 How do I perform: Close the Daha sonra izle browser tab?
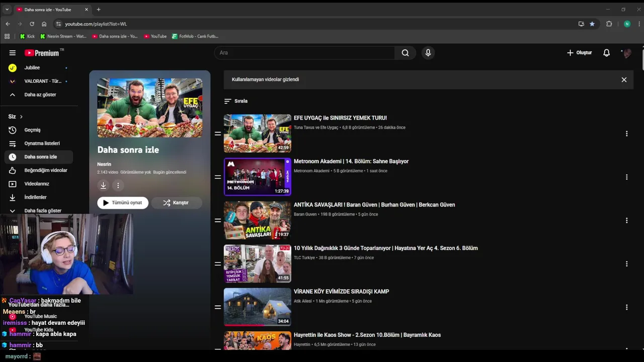(x=87, y=10)
